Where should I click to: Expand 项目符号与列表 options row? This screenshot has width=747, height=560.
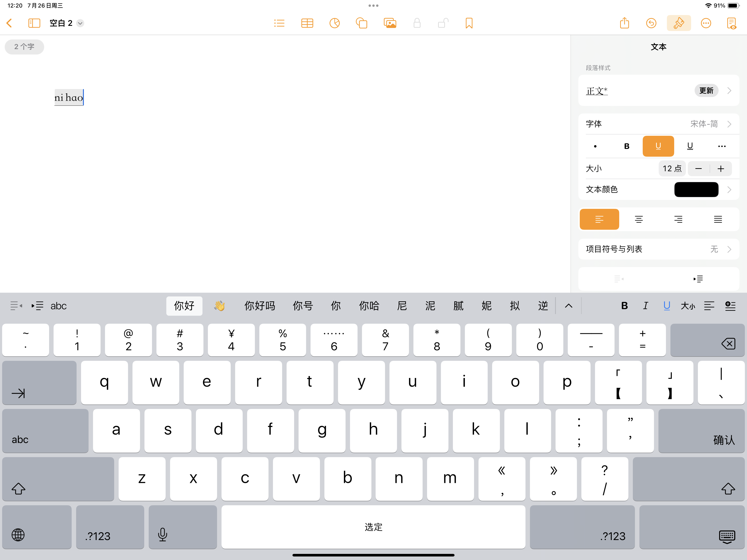tap(658, 249)
